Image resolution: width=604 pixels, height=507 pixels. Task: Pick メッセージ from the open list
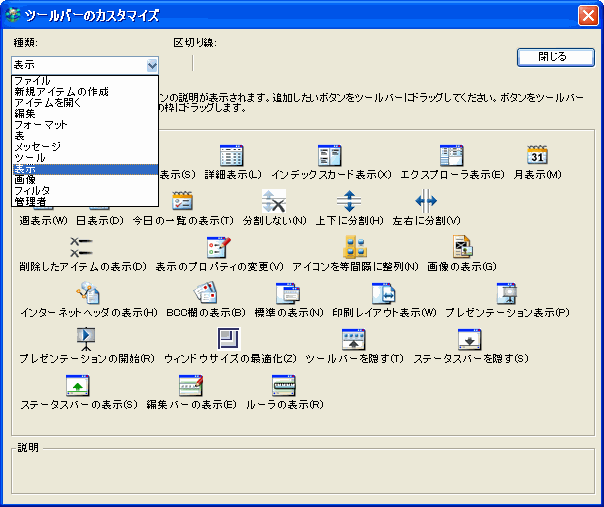40,147
